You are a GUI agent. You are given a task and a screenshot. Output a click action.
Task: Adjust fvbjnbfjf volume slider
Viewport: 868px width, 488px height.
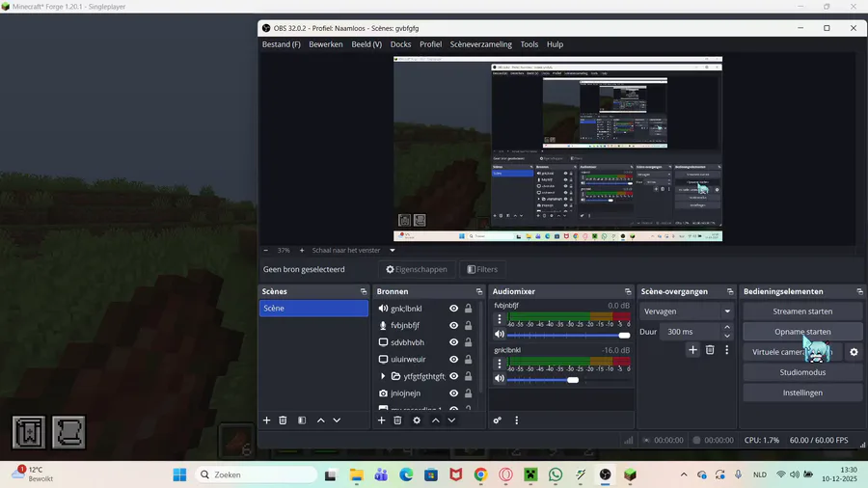click(568, 336)
